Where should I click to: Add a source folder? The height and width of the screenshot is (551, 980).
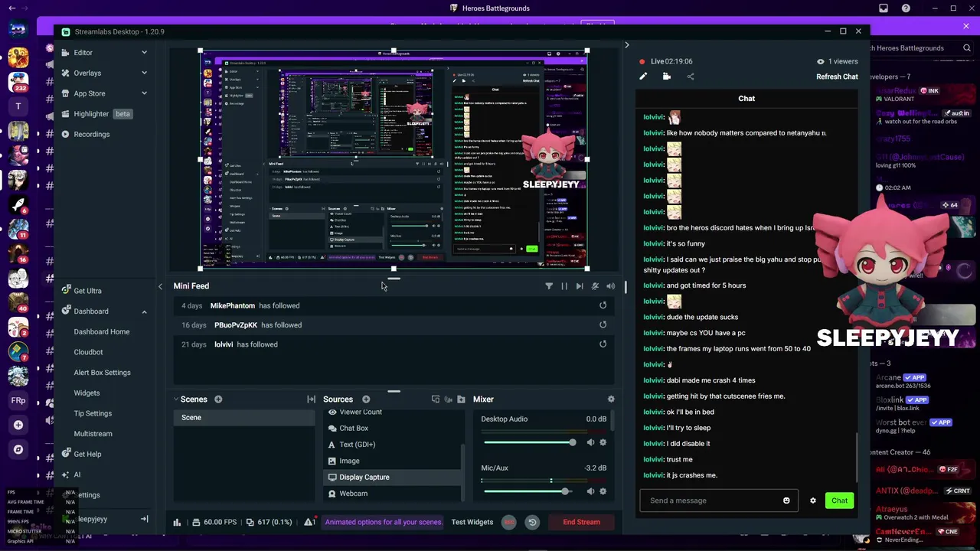click(x=461, y=399)
